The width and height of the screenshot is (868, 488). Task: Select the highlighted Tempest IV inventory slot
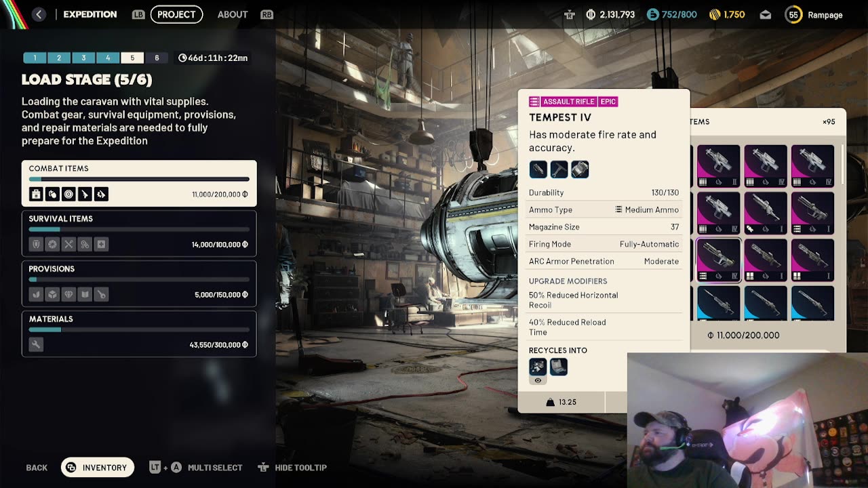click(x=718, y=260)
